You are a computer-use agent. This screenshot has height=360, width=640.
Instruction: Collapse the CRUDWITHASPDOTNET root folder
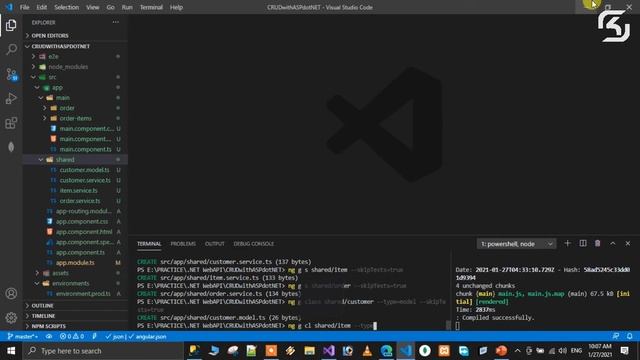tap(76, 46)
